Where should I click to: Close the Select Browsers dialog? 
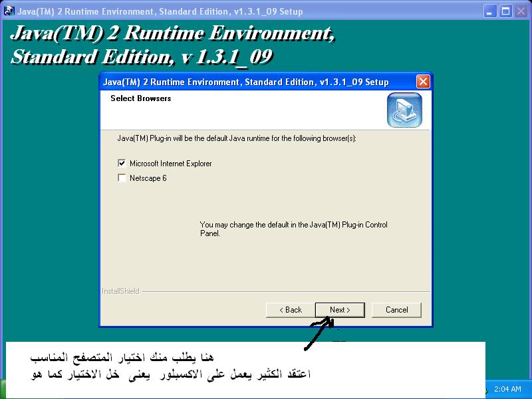423,82
